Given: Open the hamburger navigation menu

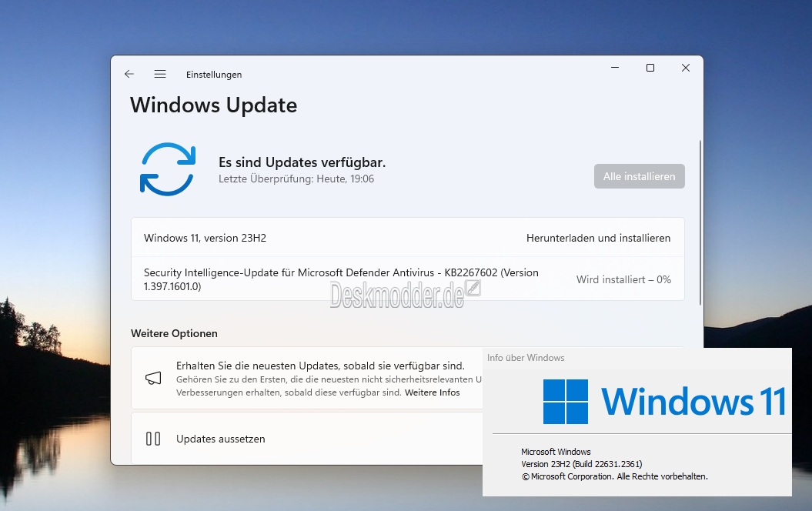Looking at the screenshot, I should coord(160,74).
